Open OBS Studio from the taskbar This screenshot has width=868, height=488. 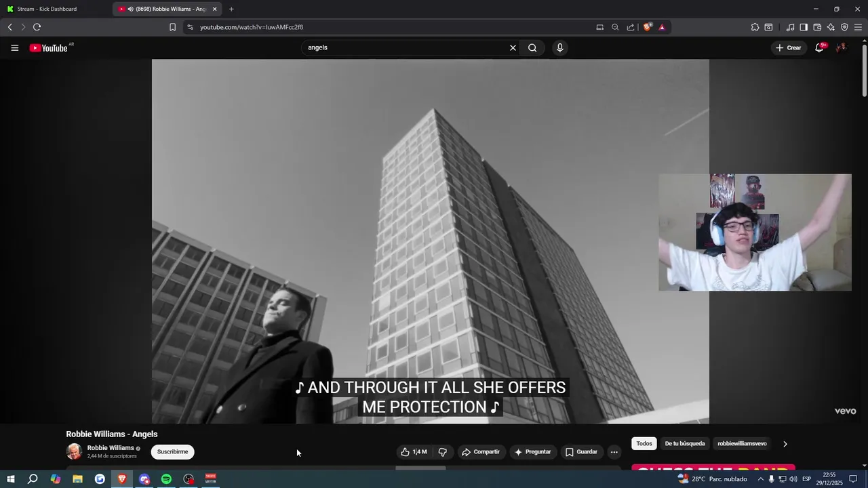click(x=189, y=479)
